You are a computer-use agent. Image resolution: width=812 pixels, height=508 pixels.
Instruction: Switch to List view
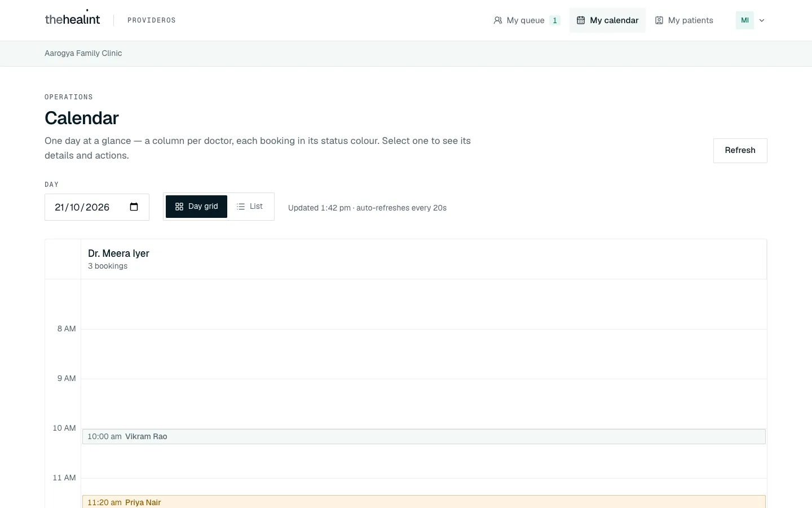250,207
